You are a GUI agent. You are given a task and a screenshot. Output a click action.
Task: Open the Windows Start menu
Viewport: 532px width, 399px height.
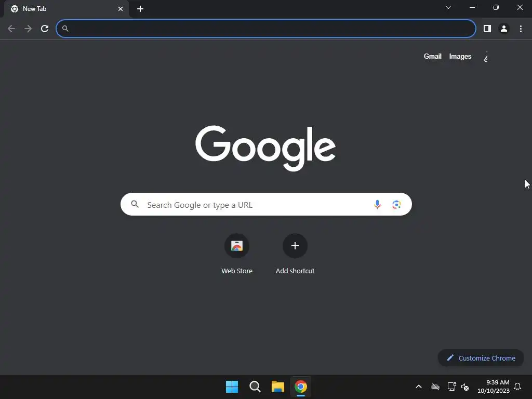[232, 387]
